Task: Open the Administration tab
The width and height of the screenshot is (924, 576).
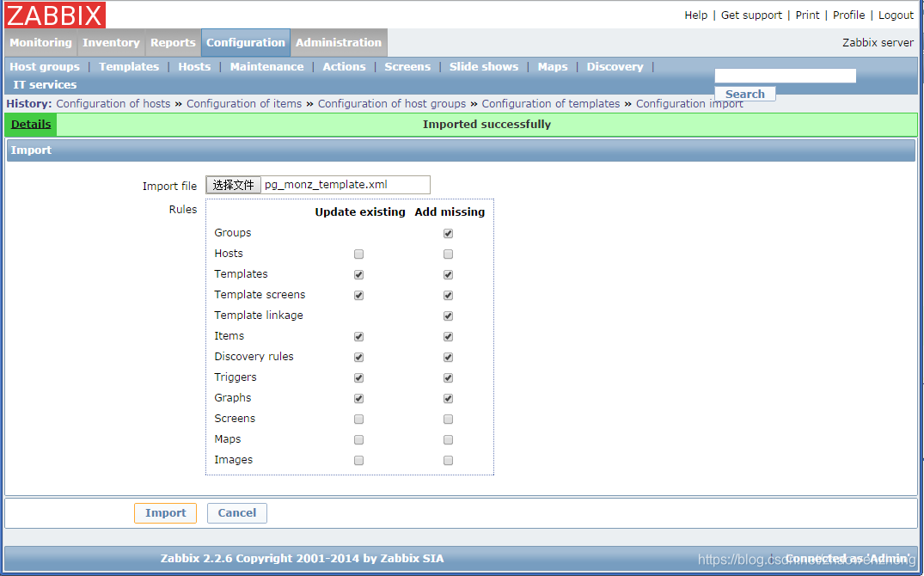Action: click(339, 42)
